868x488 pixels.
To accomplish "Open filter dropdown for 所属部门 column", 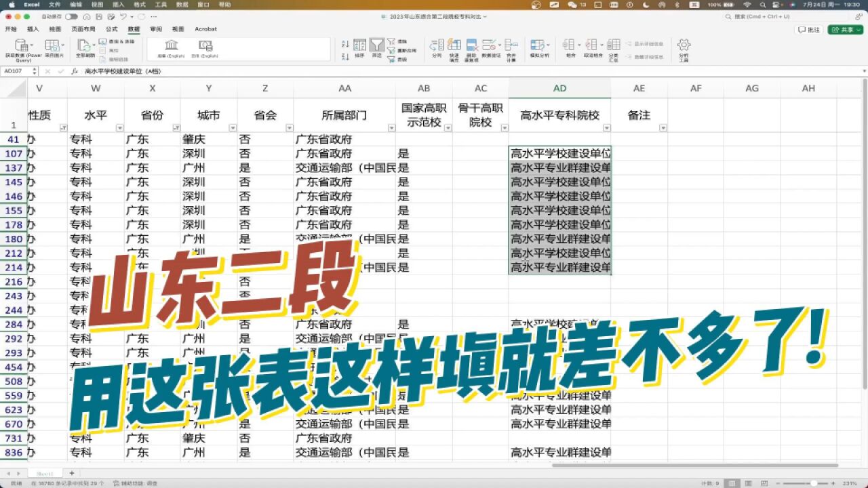I will (x=391, y=128).
